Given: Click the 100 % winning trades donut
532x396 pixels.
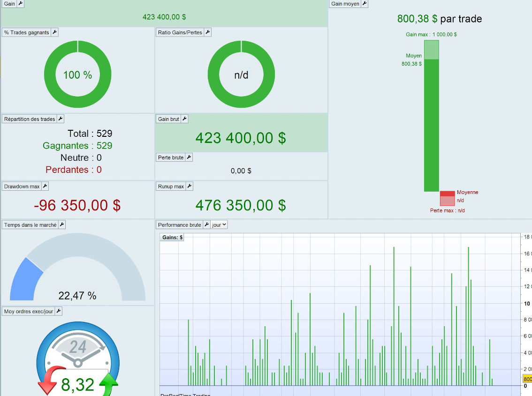Looking at the screenshot, I should pos(78,74).
